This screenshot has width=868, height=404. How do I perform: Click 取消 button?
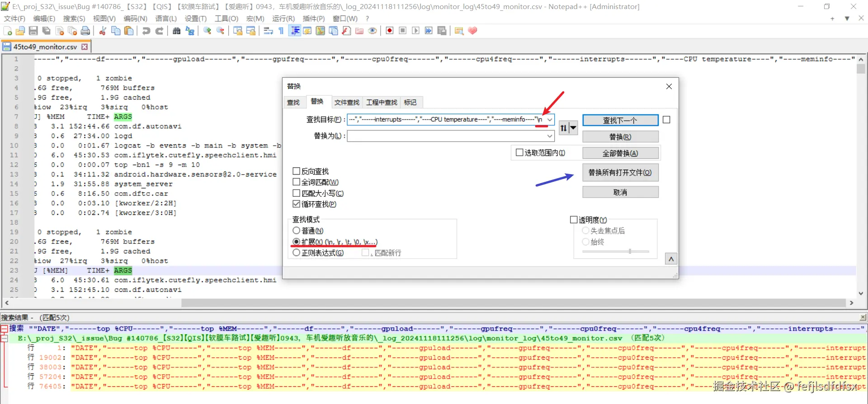[620, 192]
